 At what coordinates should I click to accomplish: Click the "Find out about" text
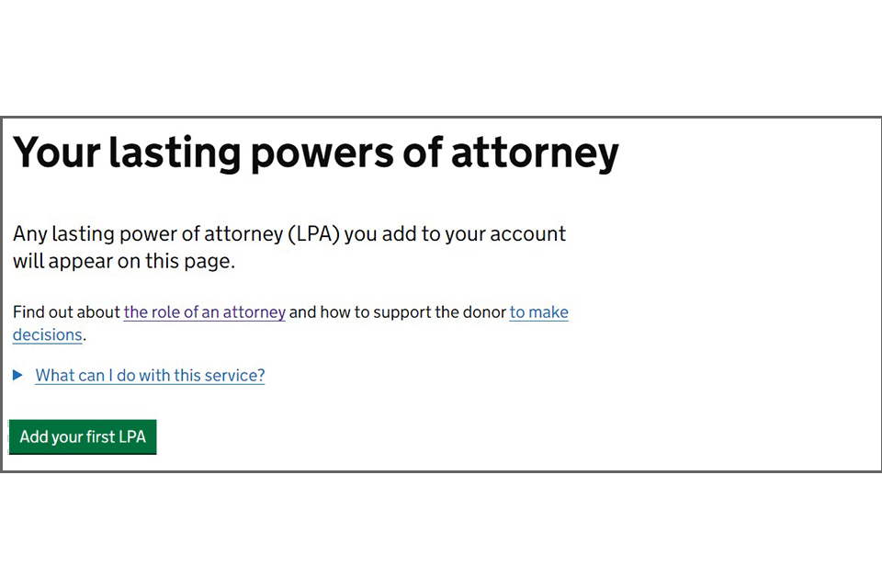[66, 312]
